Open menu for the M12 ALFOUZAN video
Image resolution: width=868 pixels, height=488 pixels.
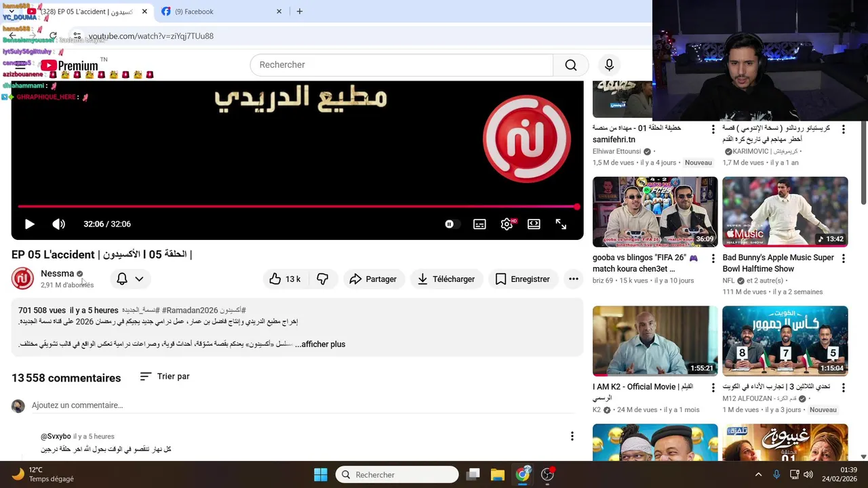tap(844, 388)
